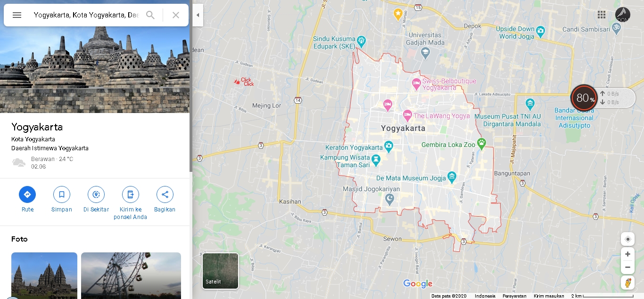The width and height of the screenshot is (644, 299).
Task: Click the Mejing Lor area label
Action: [267, 105]
